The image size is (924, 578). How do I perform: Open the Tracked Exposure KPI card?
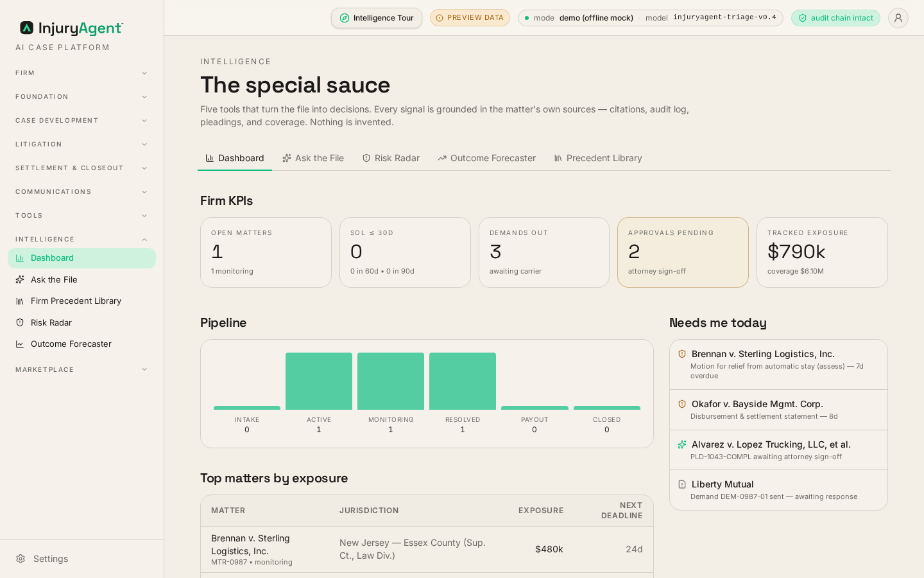point(822,252)
